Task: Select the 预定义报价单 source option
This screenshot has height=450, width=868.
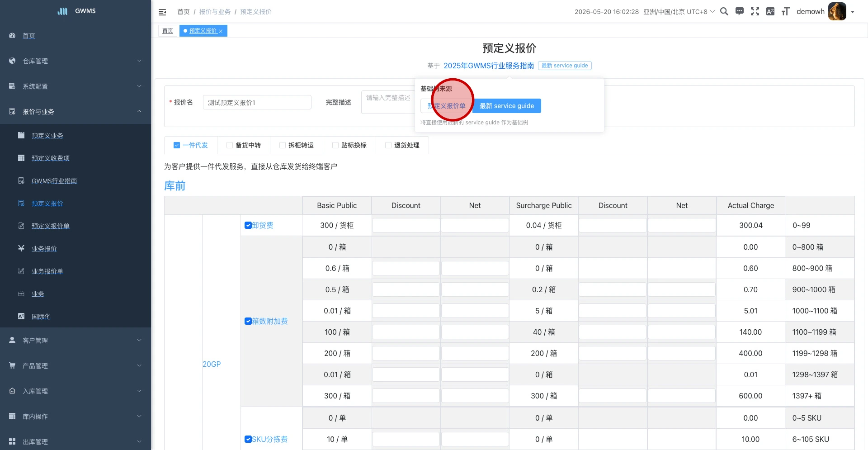Action: click(447, 106)
